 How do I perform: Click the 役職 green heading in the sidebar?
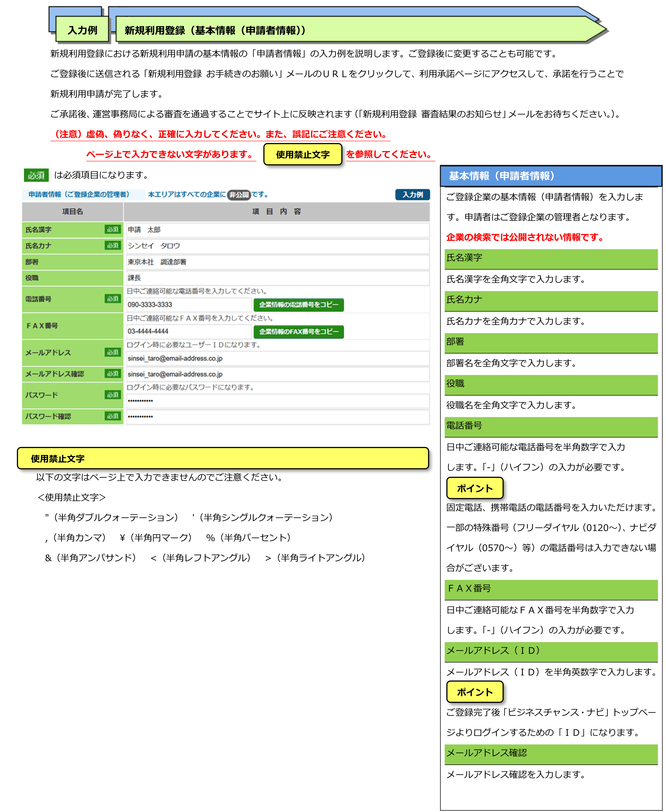(551, 385)
